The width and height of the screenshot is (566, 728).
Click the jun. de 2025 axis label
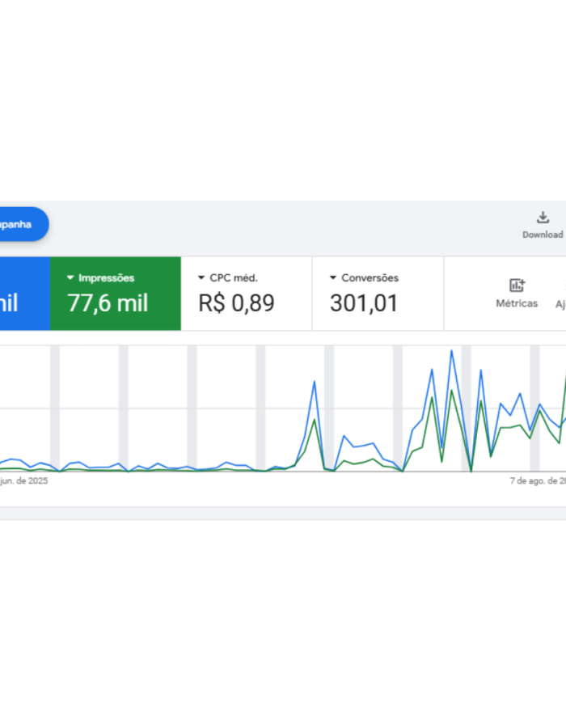pyautogui.click(x=24, y=480)
